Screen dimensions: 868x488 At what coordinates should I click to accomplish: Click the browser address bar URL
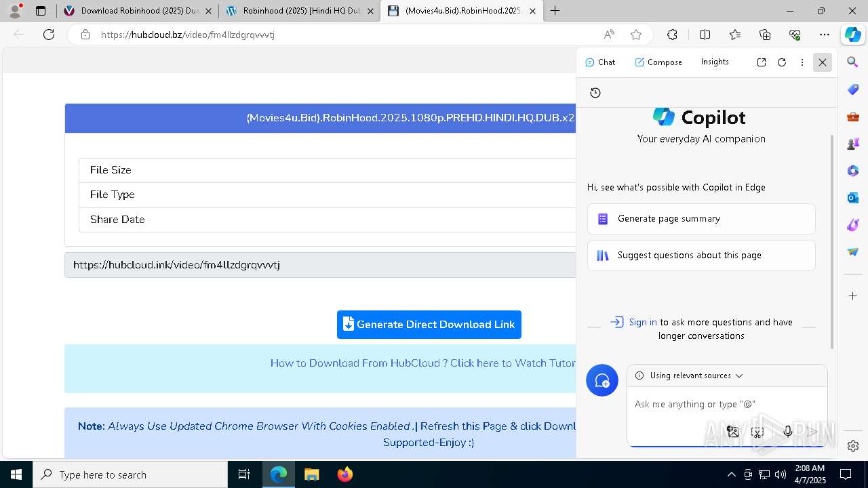coord(188,35)
